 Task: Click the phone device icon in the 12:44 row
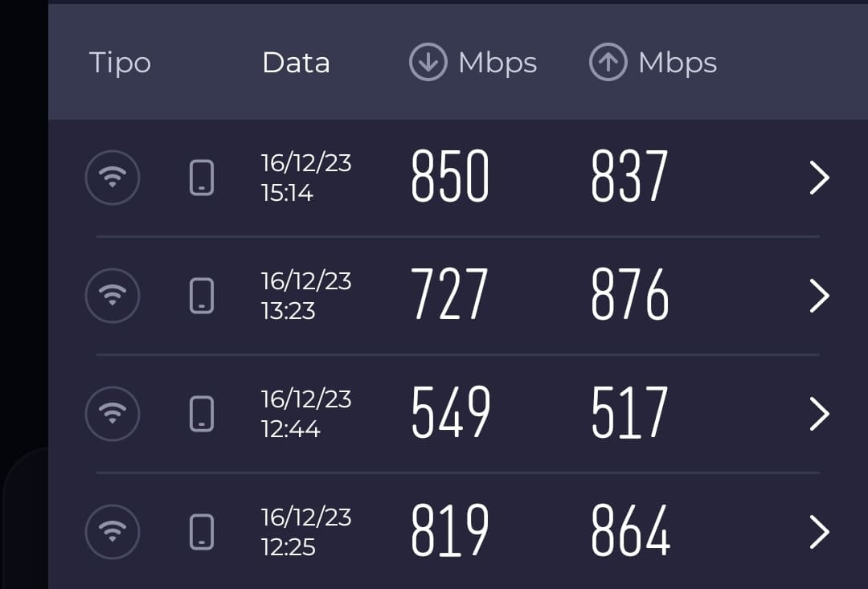click(x=202, y=414)
